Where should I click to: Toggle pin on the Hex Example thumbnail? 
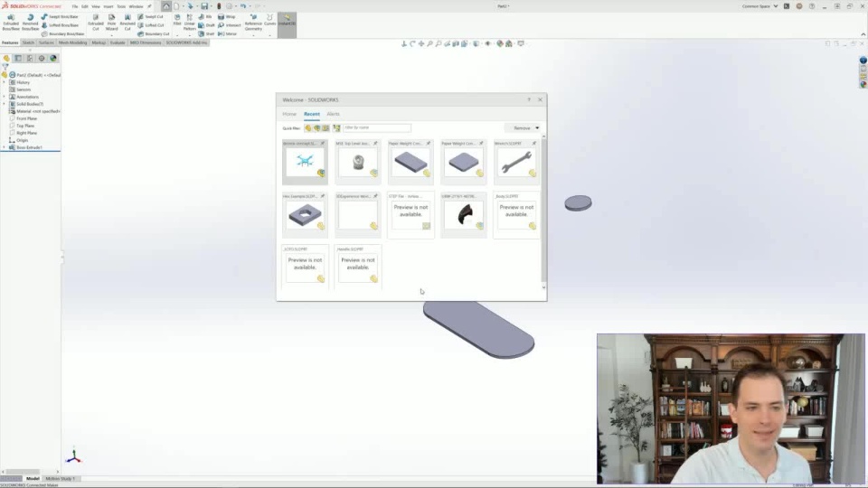322,196
